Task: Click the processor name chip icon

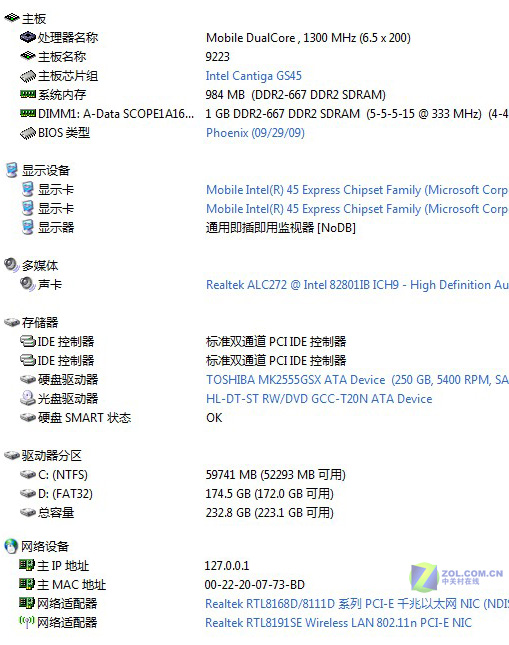Action: [x=28, y=37]
